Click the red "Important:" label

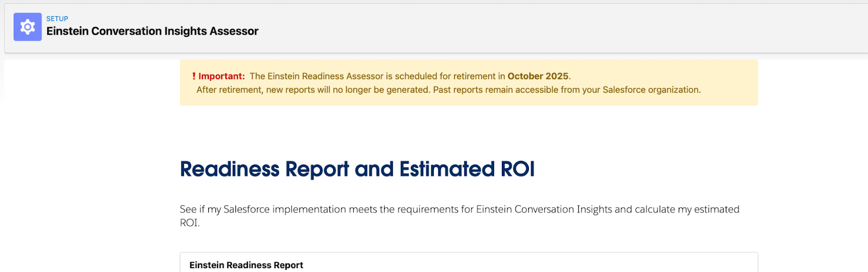tap(221, 76)
